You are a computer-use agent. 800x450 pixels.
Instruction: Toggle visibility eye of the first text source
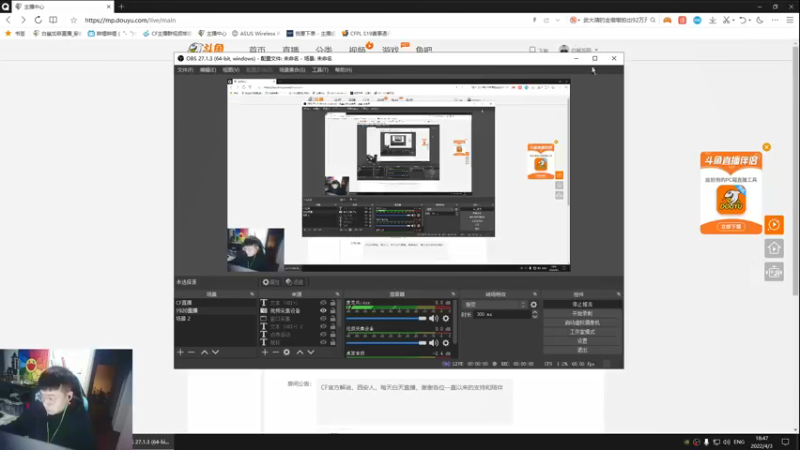click(323, 303)
